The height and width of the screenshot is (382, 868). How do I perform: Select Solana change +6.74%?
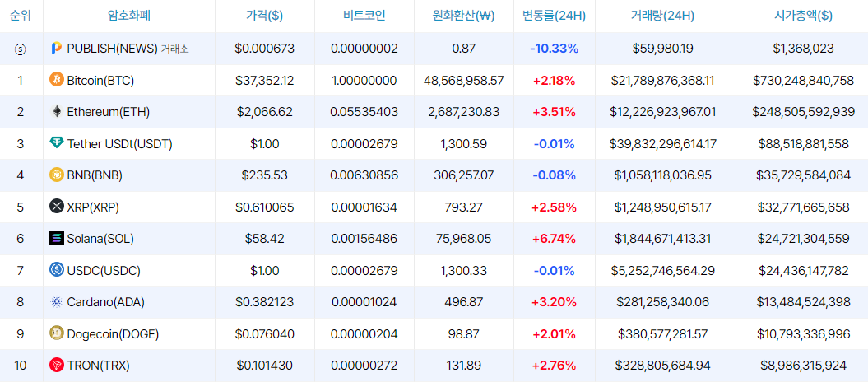pyautogui.click(x=555, y=240)
